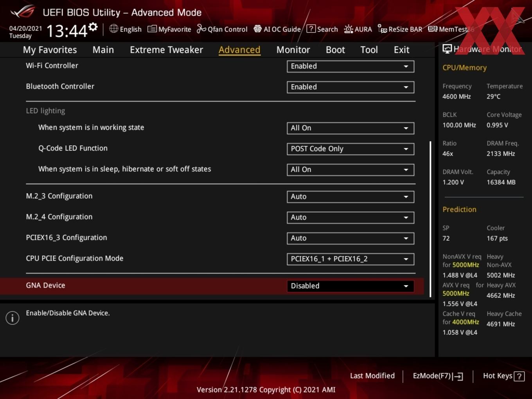Open the Bluetooth Controller dropdown
The height and width of the screenshot is (399, 532).
point(350,87)
